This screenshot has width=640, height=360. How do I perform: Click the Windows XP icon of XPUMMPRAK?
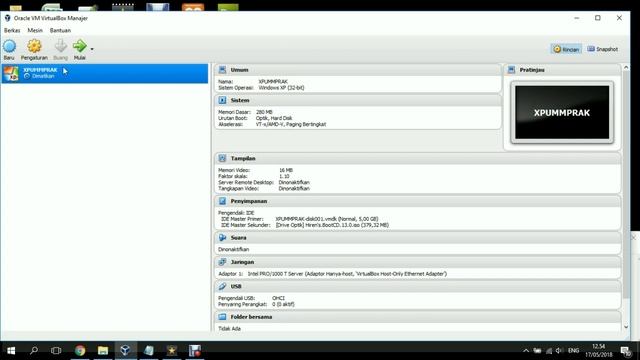click(11, 73)
